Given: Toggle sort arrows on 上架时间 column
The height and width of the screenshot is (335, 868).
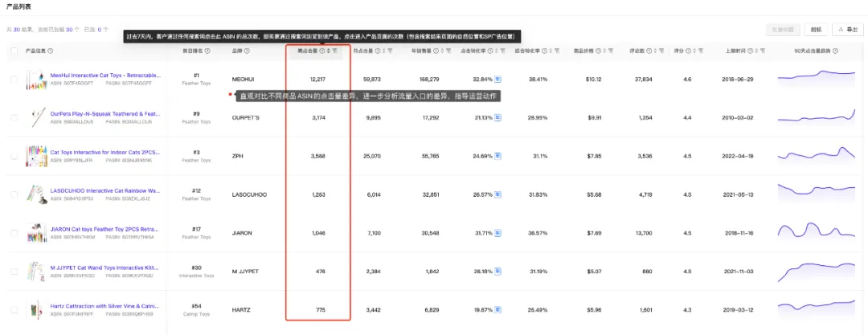Looking at the screenshot, I should (756, 51).
